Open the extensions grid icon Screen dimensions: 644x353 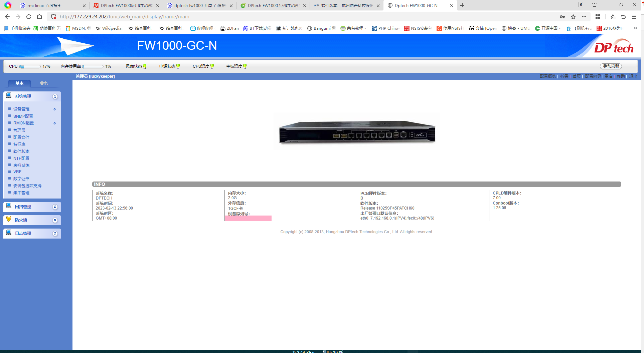pyautogui.click(x=598, y=17)
